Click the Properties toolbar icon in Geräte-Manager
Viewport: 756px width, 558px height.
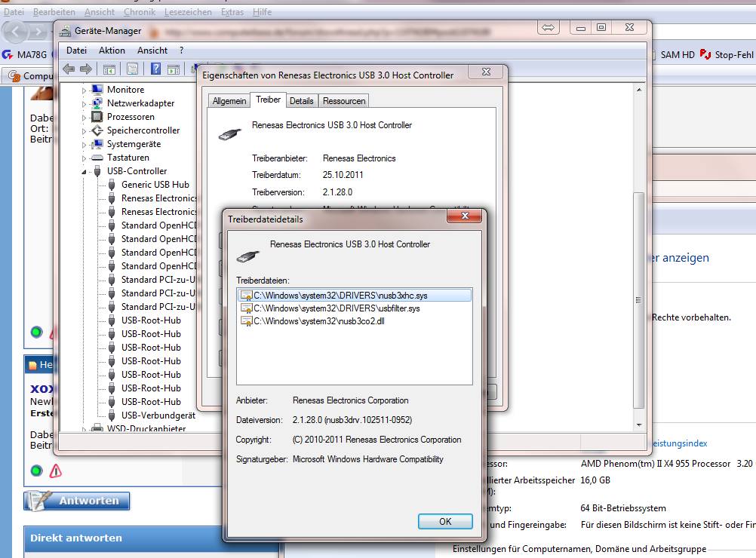click(x=132, y=69)
